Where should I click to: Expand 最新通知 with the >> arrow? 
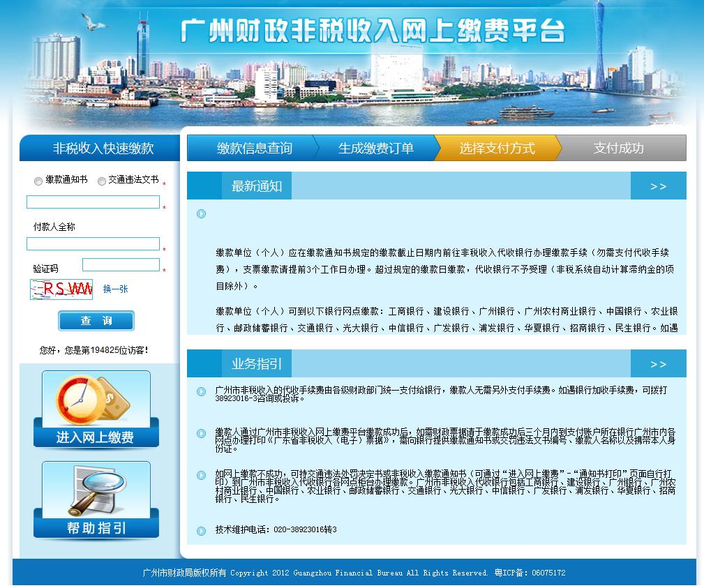(658, 186)
